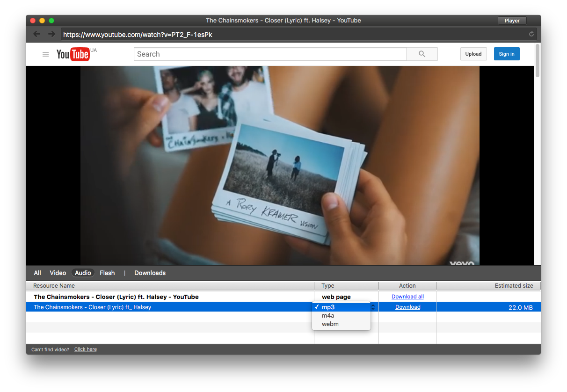Sort by Resource Name column header
The width and height of the screenshot is (567, 392).
170,286
